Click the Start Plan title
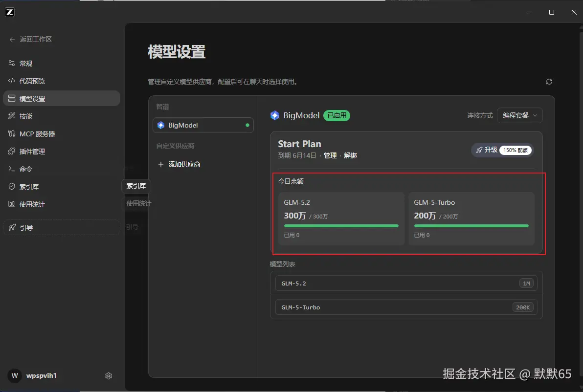This screenshot has height=392, width=583. (x=300, y=144)
